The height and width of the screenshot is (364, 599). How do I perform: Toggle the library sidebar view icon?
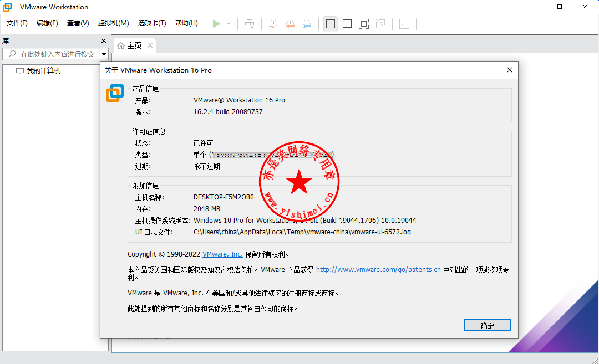331,24
